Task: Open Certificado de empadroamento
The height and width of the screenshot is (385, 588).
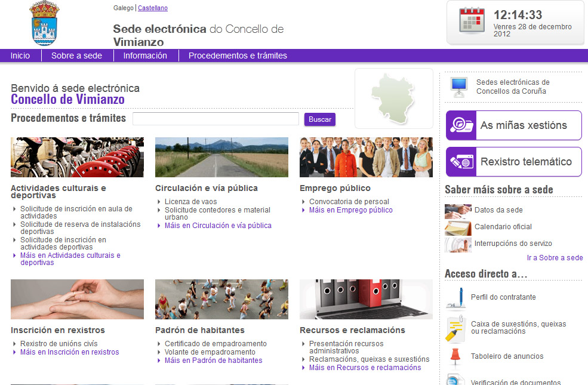Action: (216, 344)
